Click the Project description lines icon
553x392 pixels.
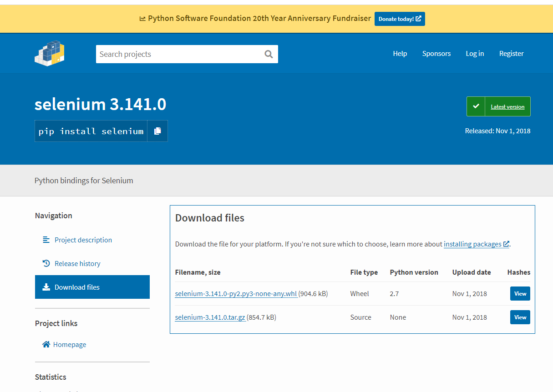coord(46,240)
